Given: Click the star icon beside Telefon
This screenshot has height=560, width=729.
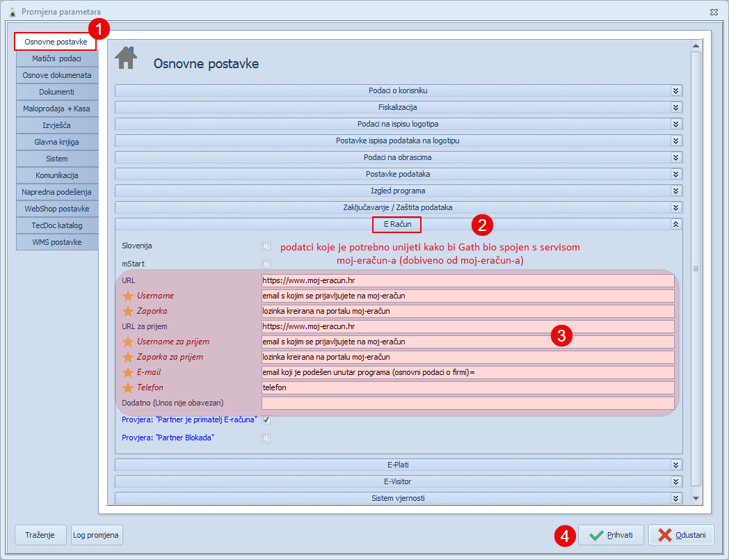Looking at the screenshot, I should 127,387.
